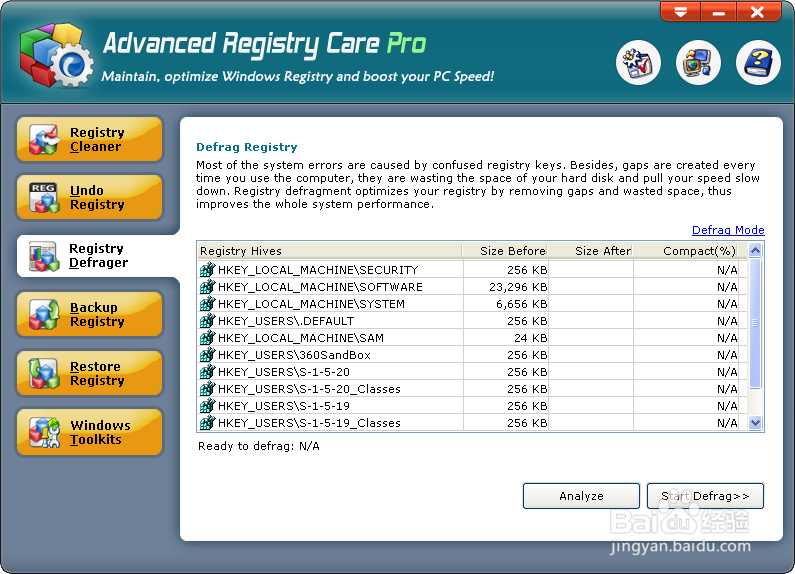The height and width of the screenshot is (574, 795).
Task: Sort by Size After column header
Action: (590, 251)
